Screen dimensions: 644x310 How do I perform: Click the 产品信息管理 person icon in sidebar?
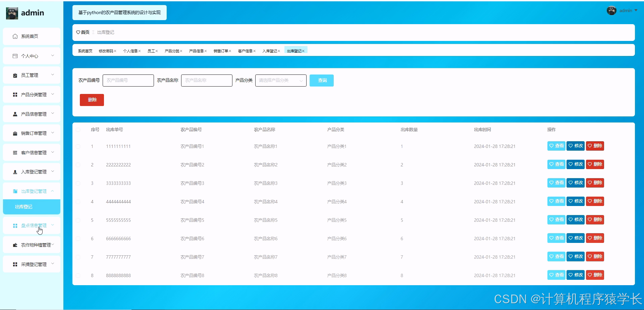[x=15, y=114]
